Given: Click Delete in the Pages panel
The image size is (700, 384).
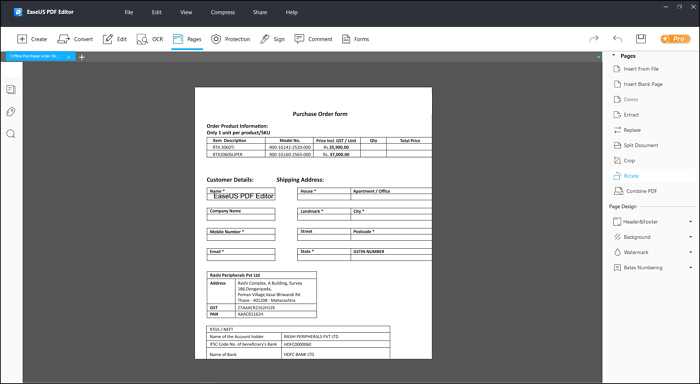Looking at the screenshot, I should 626,99.
